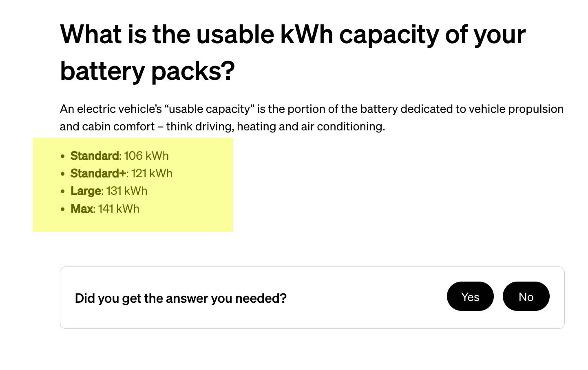Click the bold Large label
This screenshot has height=370, width=588.
(x=86, y=191)
